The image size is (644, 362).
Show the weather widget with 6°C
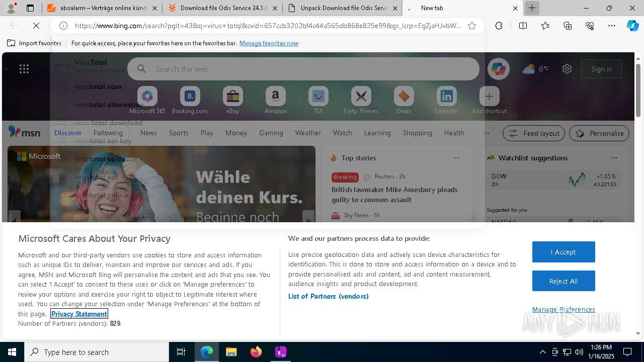pos(535,69)
